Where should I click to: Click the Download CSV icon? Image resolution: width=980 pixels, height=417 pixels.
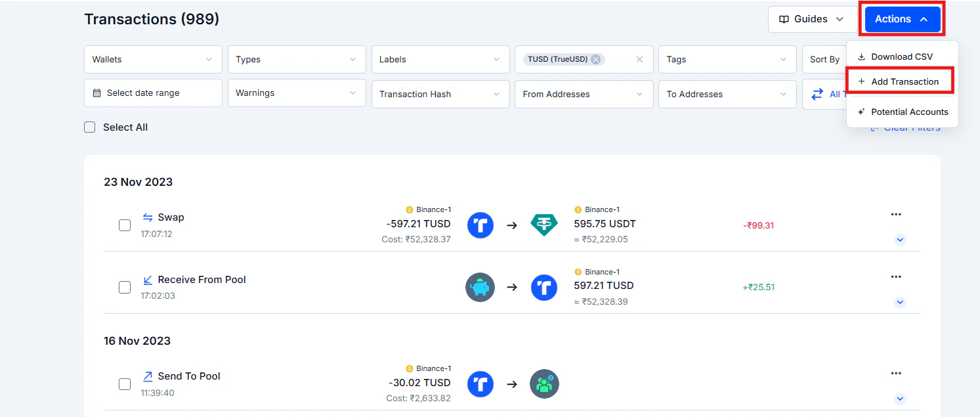pyautogui.click(x=861, y=56)
